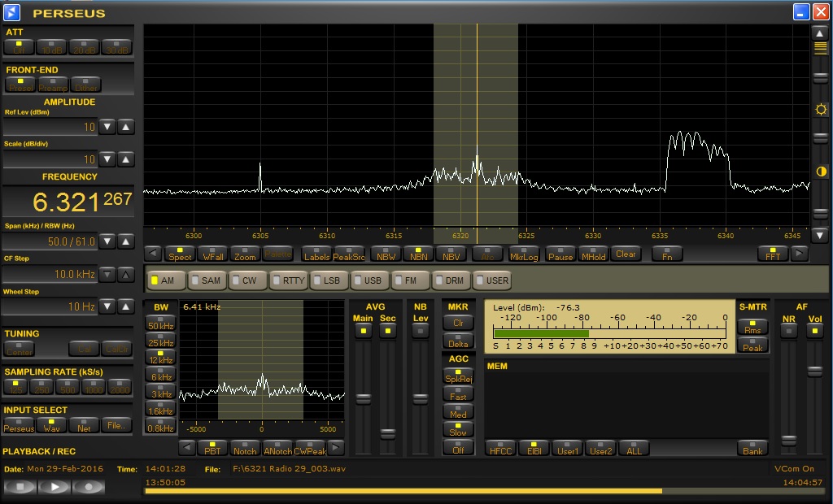Click the Clear button
The width and height of the screenshot is (833, 504).
click(626, 254)
